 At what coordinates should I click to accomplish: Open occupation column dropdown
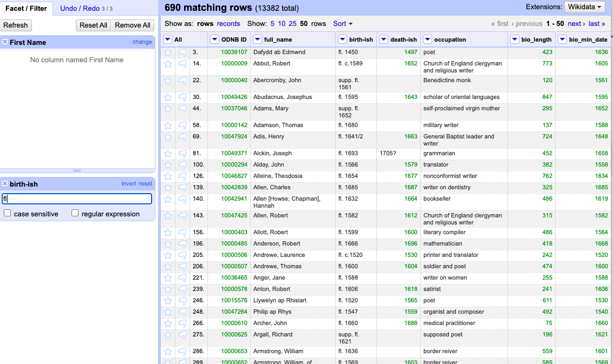[x=427, y=39]
